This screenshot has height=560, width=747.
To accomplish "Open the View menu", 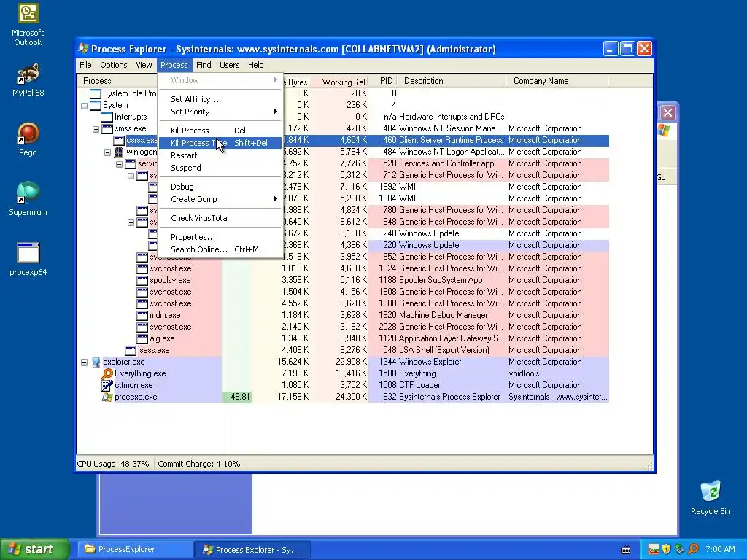I will pos(144,65).
